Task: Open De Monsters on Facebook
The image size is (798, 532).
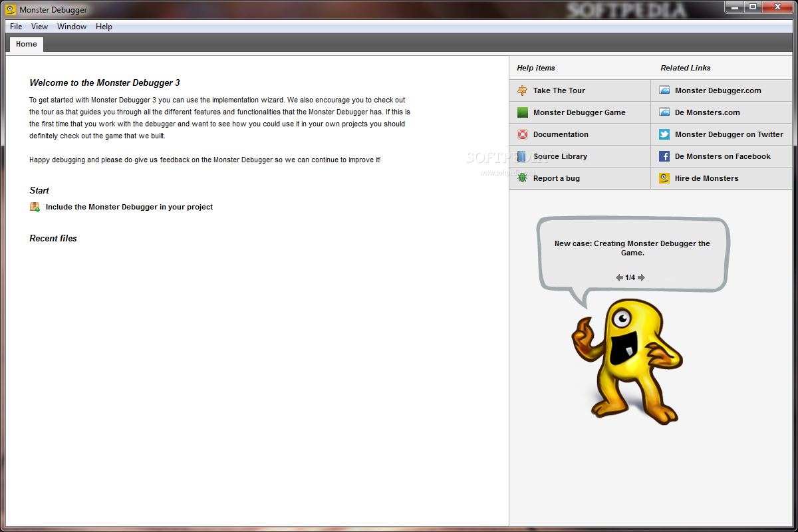Action: point(722,156)
